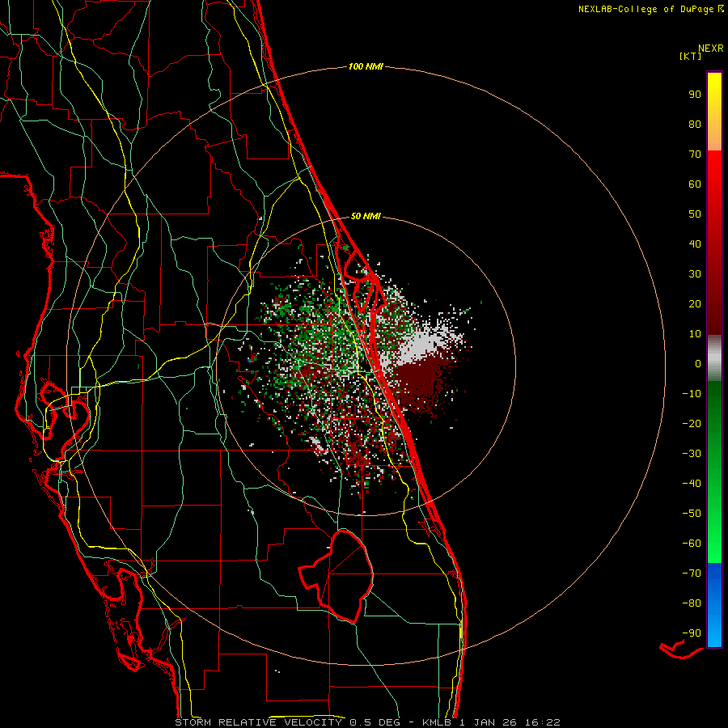Click the [KT] units label

pyautogui.click(x=691, y=56)
